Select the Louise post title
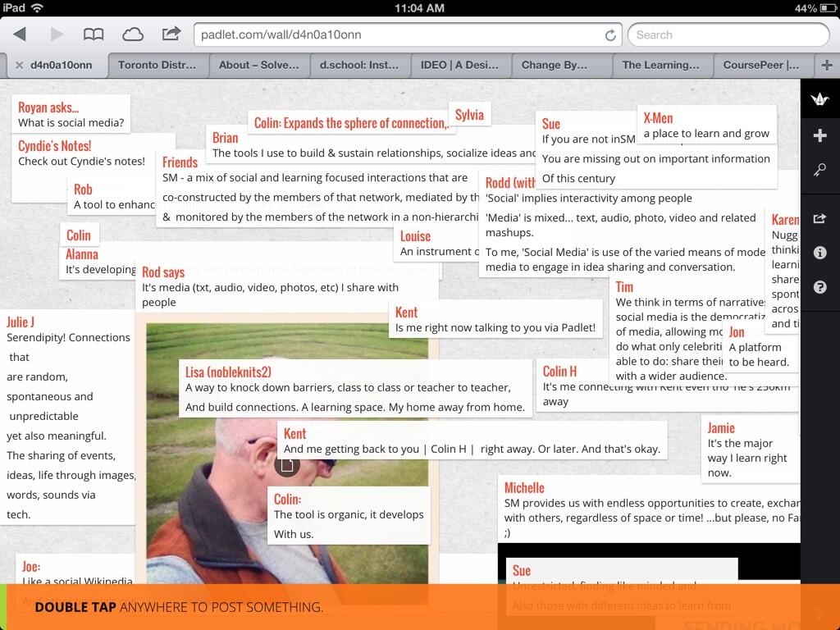 coord(415,236)
